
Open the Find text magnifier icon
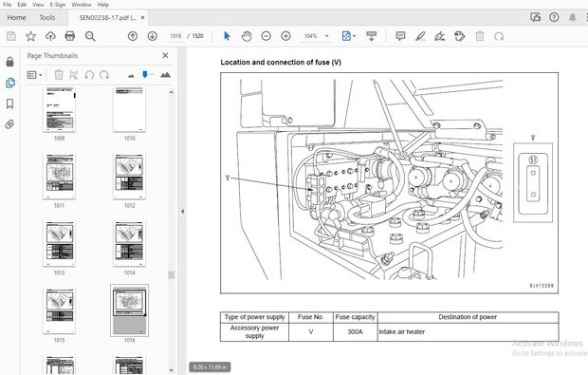coord(90,36)
